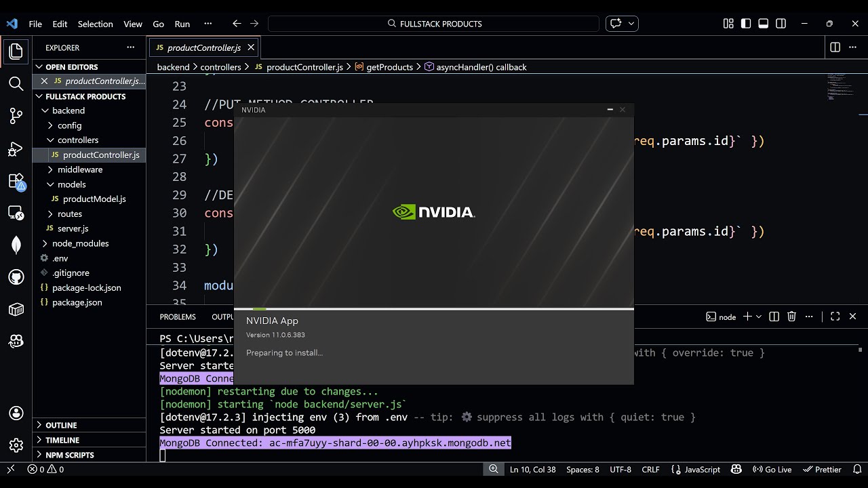This screenshot has height=488, width=868.
Task: Open the Copilot chat dropdown in title bar
Action: [x=632, y=24]
